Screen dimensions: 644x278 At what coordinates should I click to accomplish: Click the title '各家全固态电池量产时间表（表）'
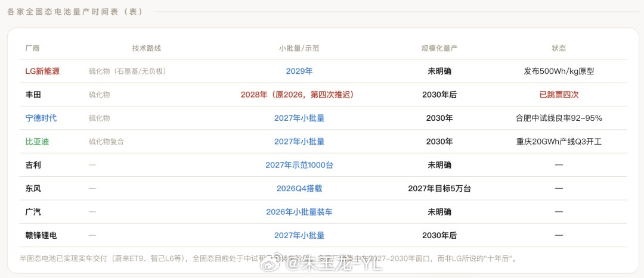click(76, 12)
